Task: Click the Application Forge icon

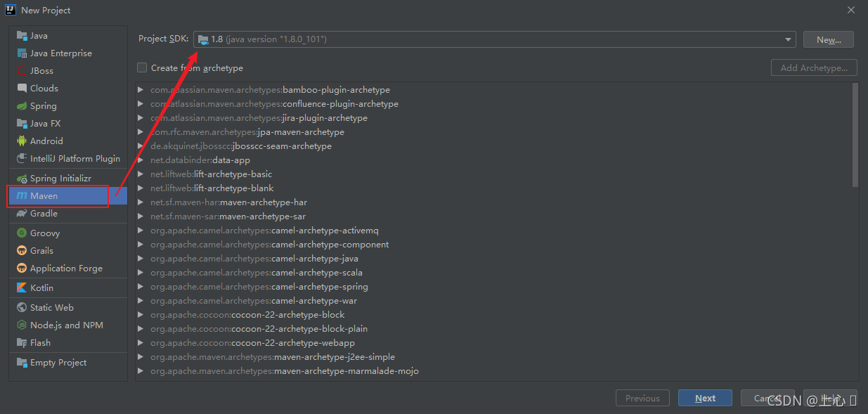Action: (x=22, y=268)
